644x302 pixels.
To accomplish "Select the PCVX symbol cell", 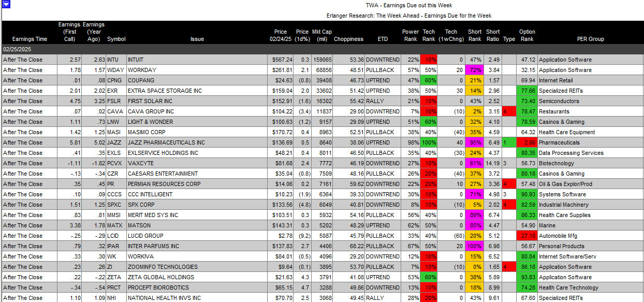I will click(x=116, y=163).
